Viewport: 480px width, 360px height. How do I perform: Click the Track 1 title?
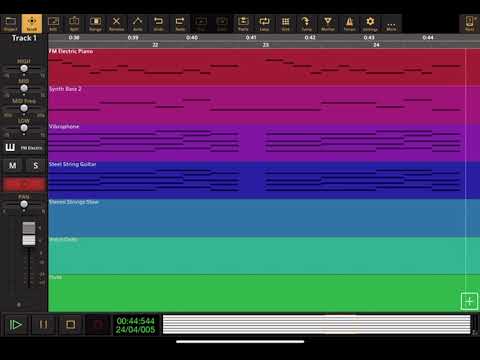pyautogui.click(x=24, y=38)
